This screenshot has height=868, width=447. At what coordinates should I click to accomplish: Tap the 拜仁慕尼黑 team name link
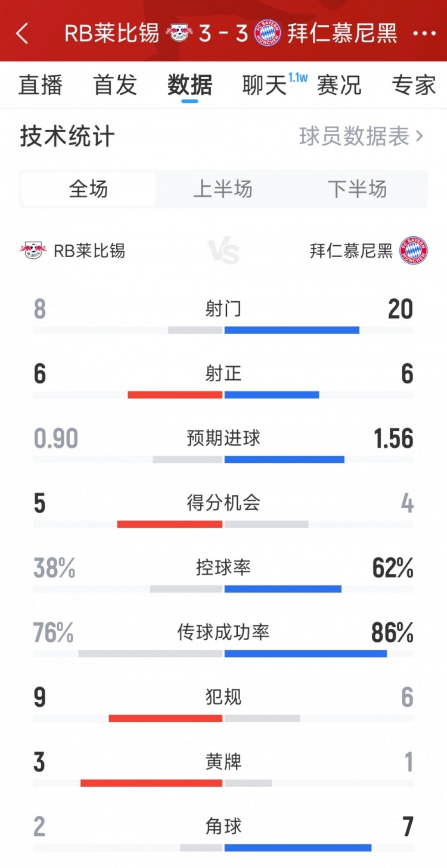[x=351, y=251]
